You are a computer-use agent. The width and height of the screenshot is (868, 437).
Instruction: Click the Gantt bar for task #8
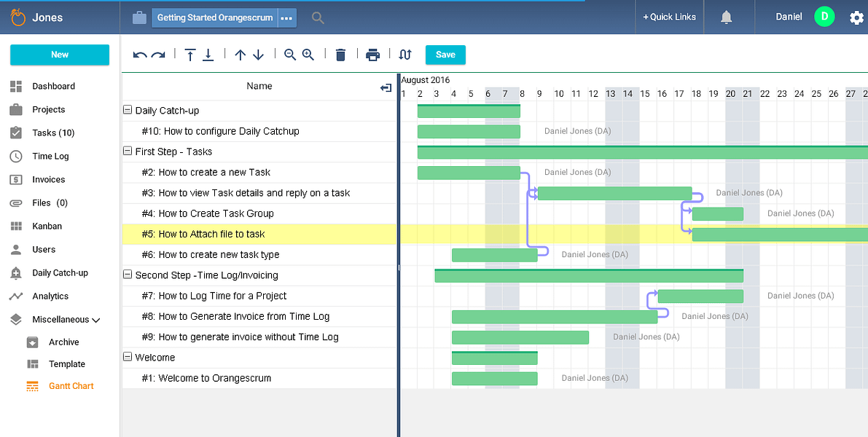click(x=555, y=316)
